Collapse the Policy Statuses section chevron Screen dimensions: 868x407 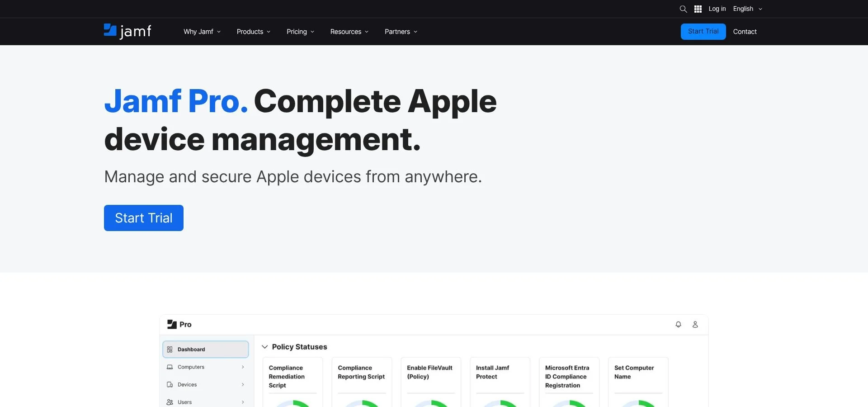click(265, 347)
